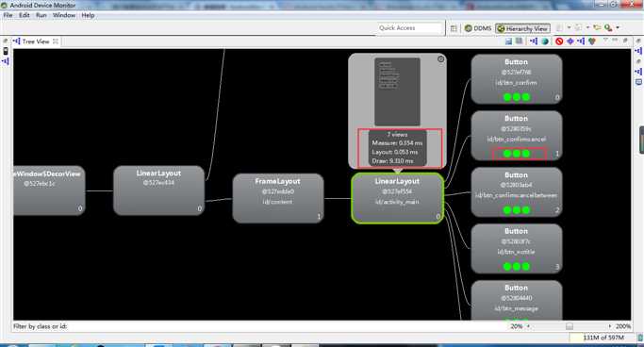Close the node preview popup circle button
This screenshot has width=644, height=347.
coord(440,59)
